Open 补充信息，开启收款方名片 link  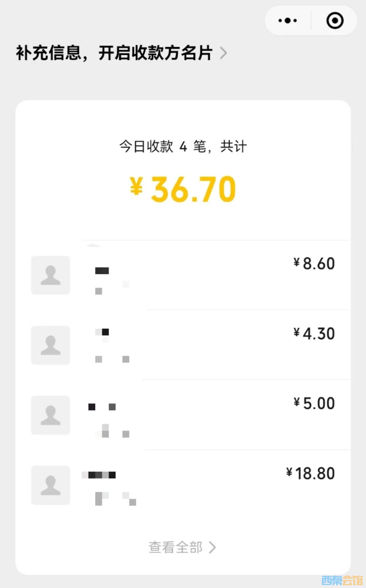[114, 53]
